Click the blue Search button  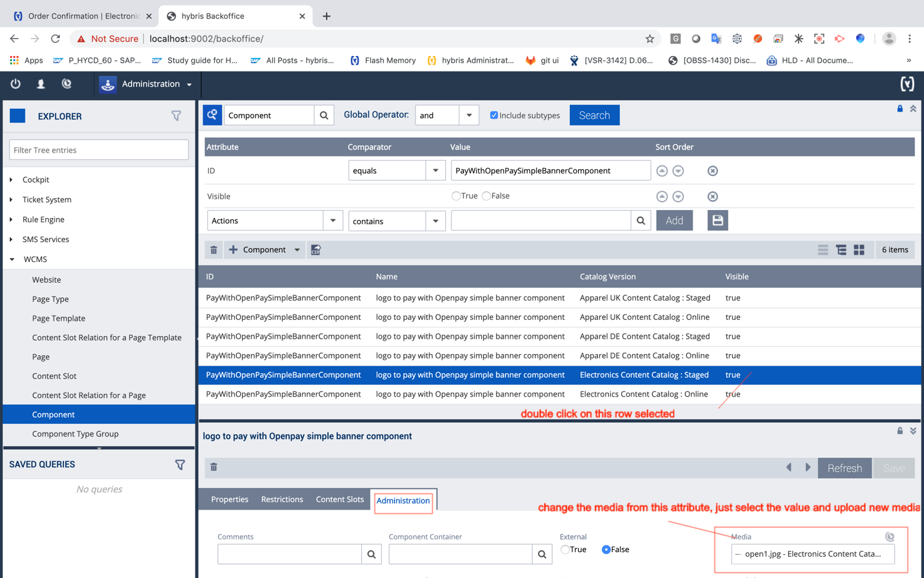click(x=594, y=115)
